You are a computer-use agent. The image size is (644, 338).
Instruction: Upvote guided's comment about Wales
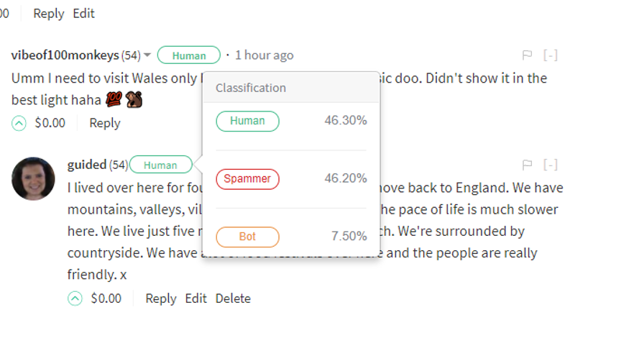[75, 298]
